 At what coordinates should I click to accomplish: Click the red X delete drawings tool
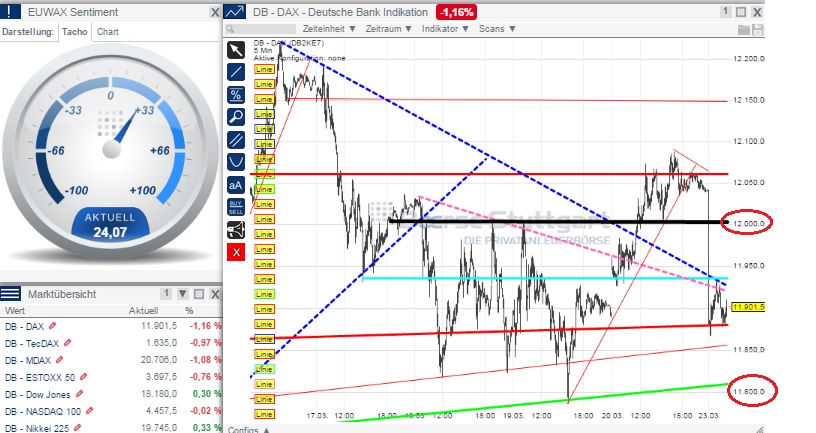[236, 252]
